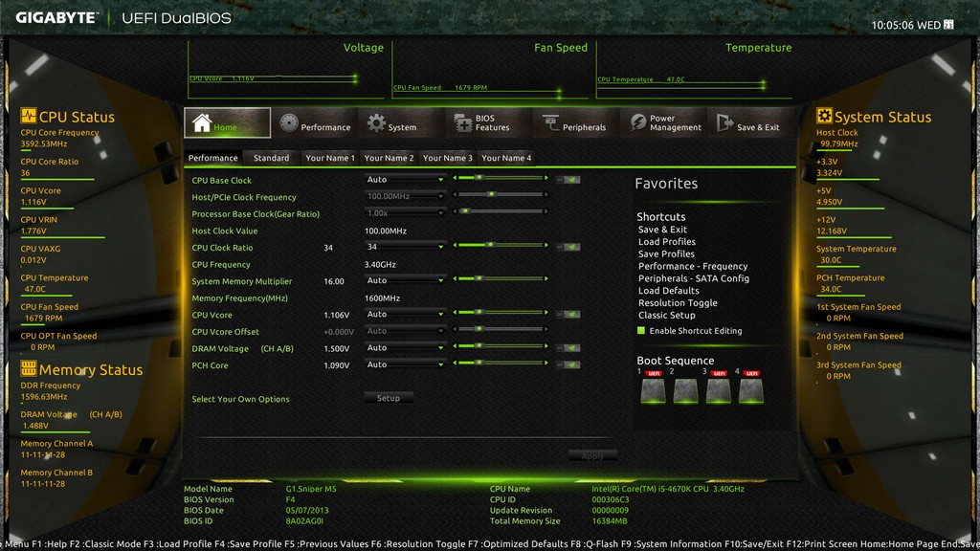Click the Save & Exit shortcut in Favorites
Viewport: 980px width, 551px height.
[x=662, y=230]
